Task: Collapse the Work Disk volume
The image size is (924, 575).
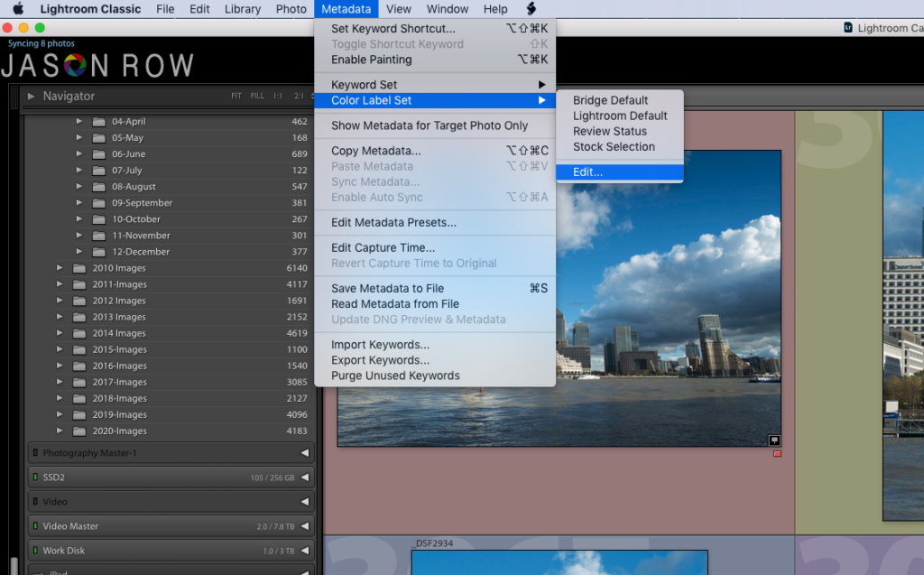Action: [305, 551]
